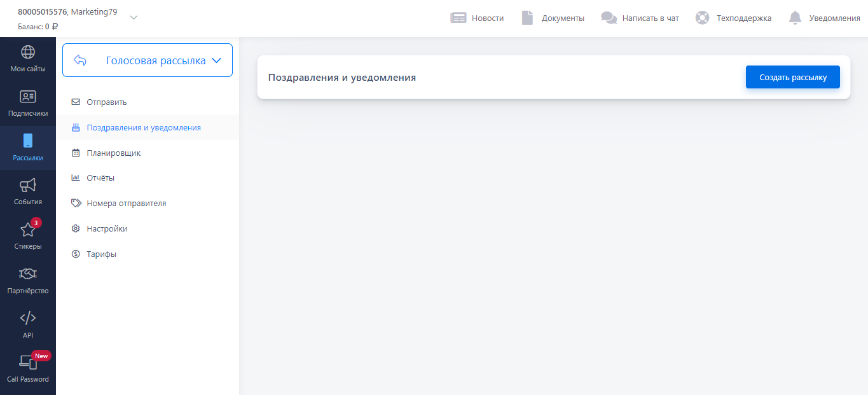This screenshot has height=395, width=868.
Task: Open the API code brackets icon
Action: pyautogui.click(x=28, y=318)
